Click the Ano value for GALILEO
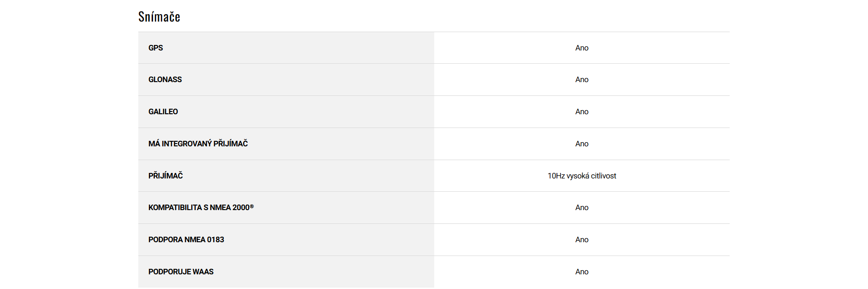868x289 pixels. [x=582, y=111]
